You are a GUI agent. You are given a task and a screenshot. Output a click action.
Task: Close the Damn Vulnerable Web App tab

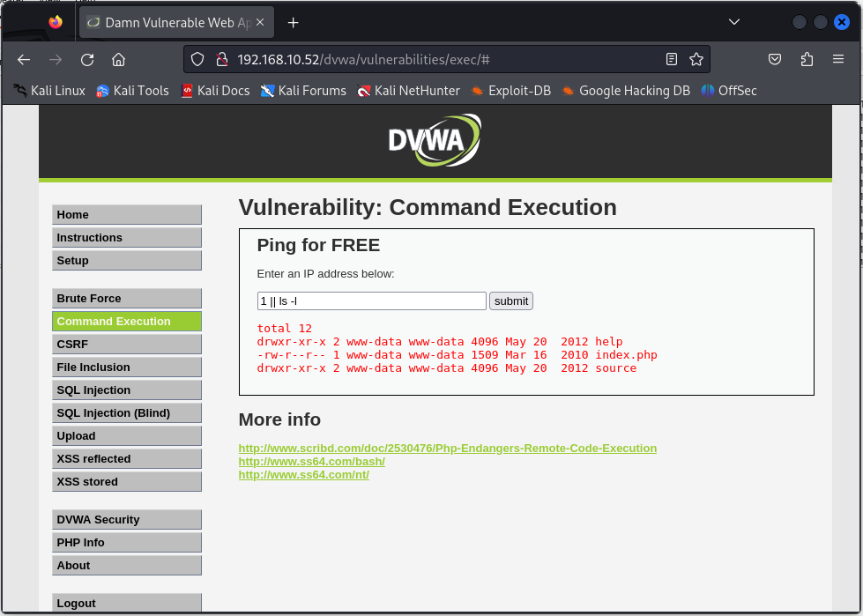(260, 22)
